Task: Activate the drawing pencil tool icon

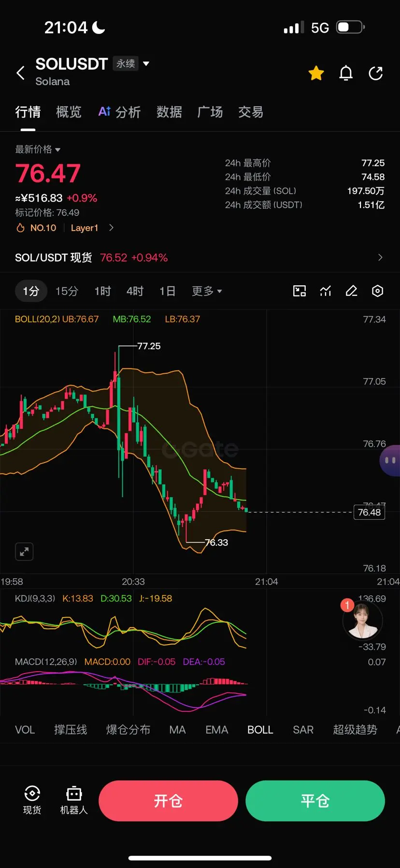Action: coord(352,291)
